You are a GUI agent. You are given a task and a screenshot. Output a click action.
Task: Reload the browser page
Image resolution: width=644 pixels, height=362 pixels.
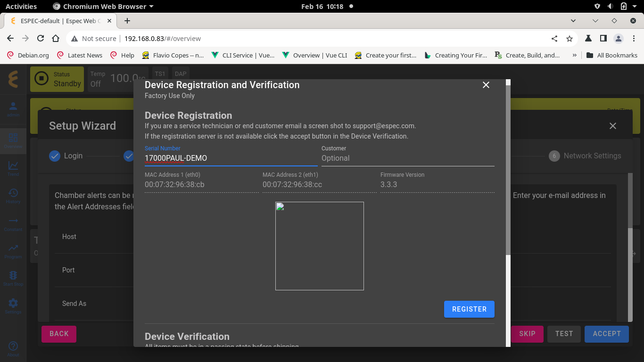41,39
